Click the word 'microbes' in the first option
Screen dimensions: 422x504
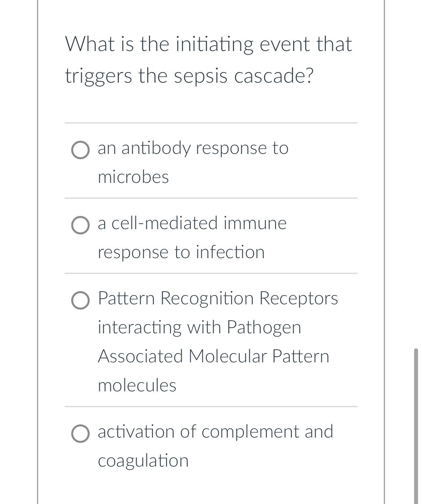(x=133, y=178)
